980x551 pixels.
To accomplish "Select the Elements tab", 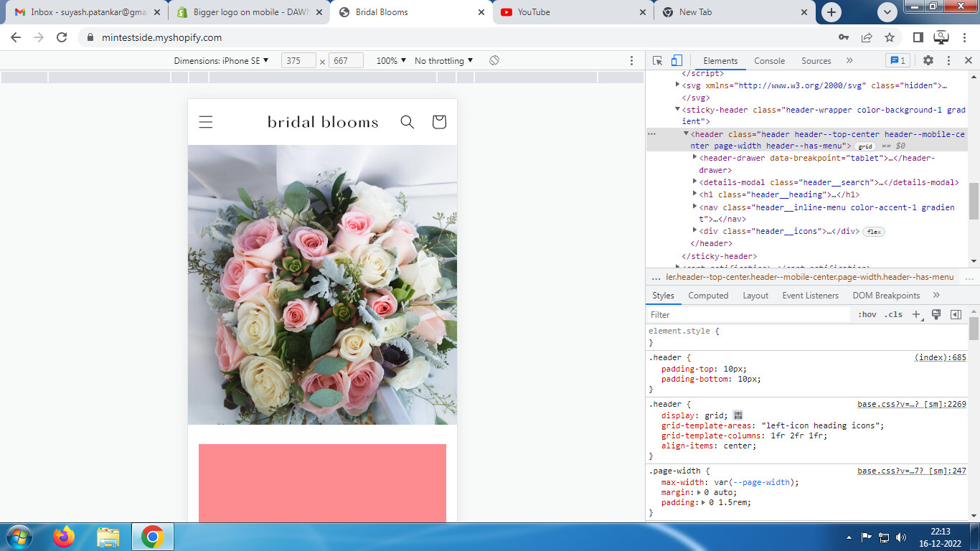I will [720, 61].
